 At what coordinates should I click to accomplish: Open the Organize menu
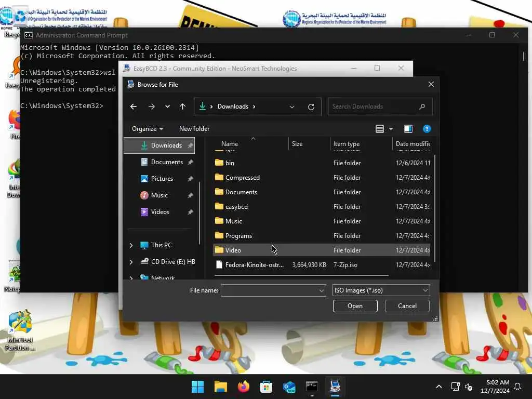tap(147, 129)
